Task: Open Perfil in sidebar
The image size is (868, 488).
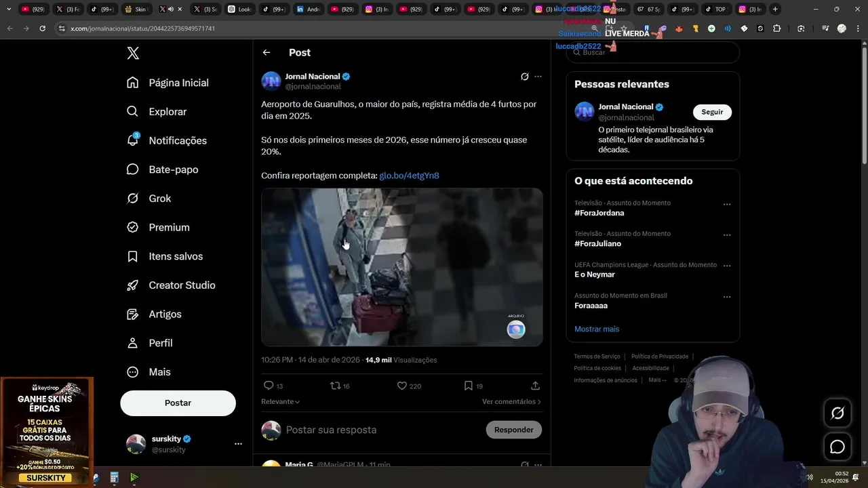Action: [x=150, y=343]
